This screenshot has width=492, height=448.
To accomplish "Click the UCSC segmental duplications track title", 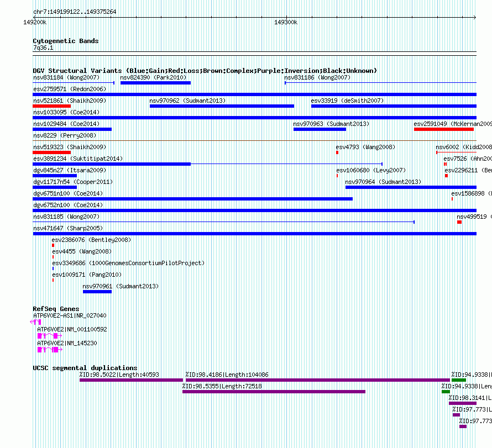I will tap(85, 368).
